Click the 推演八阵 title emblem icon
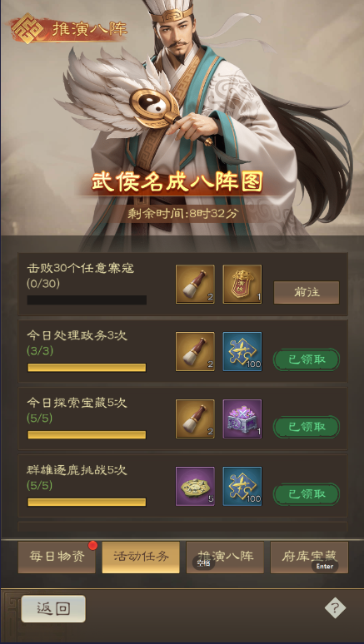The image size is (364, 644). pyautogui.click(x=27, y=28)
